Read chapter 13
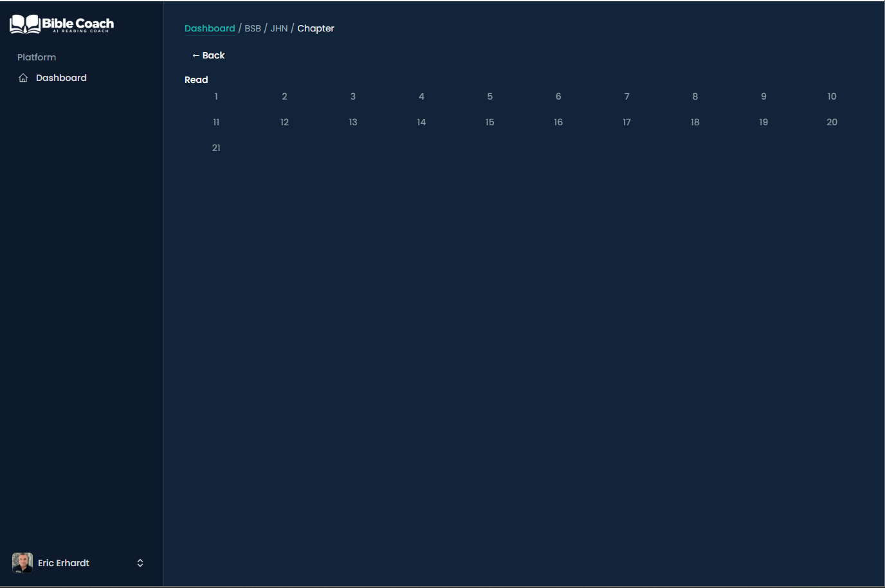This screenshot has height=588, width=885. pyautogui.click(x=353, y=122)
